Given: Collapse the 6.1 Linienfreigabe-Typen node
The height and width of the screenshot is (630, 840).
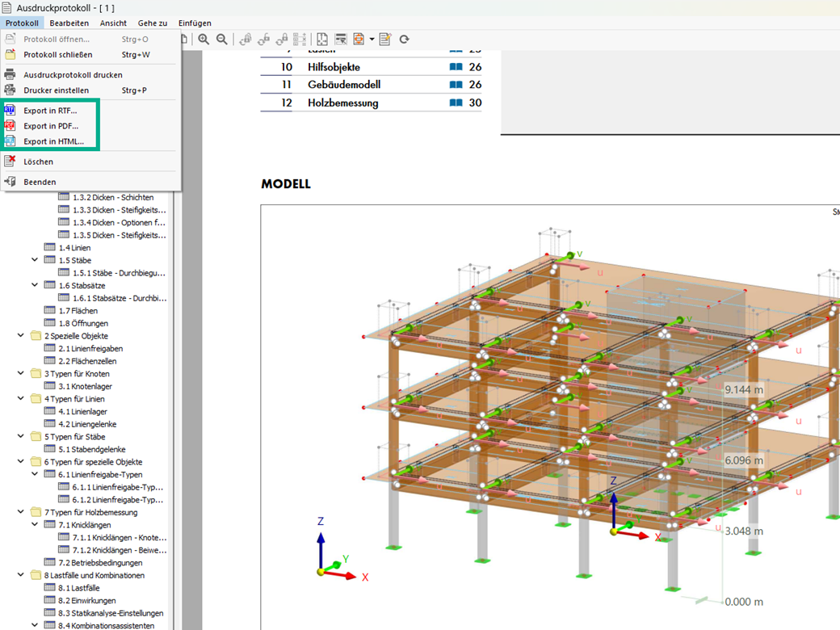Looking at the screenshot, I should (x=35, y=474).
